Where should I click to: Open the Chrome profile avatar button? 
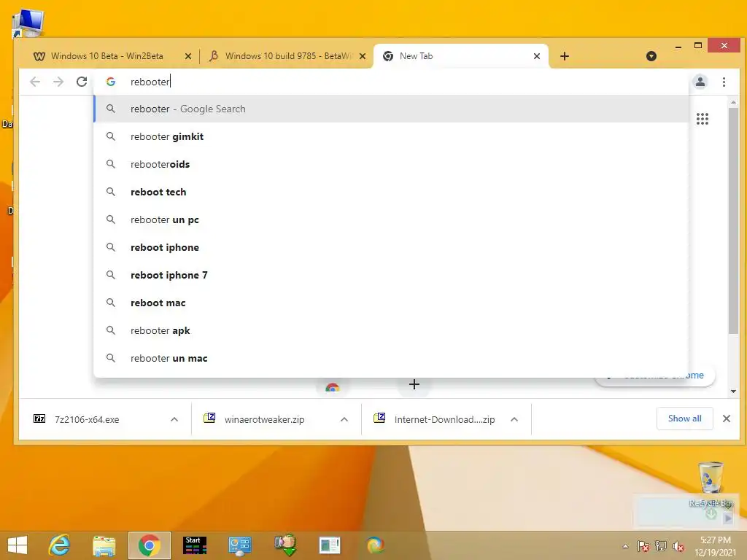click(700, 82)
